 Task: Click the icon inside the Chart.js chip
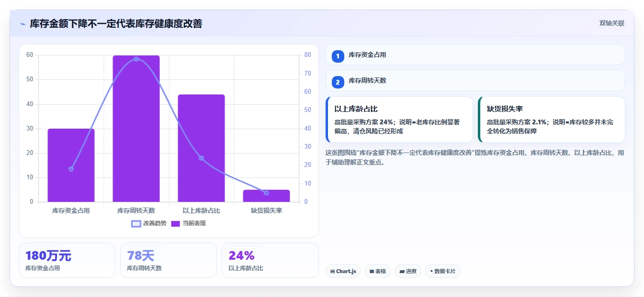(x=332, y=271)
